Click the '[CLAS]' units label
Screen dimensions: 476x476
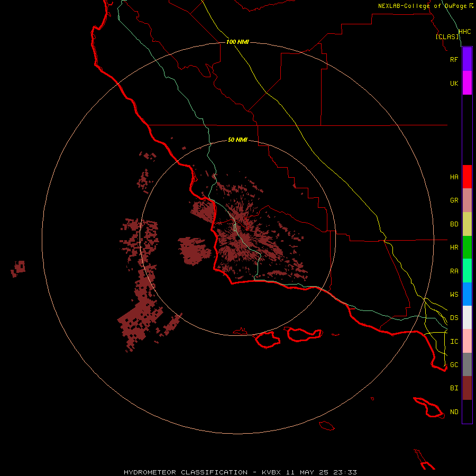447,36
